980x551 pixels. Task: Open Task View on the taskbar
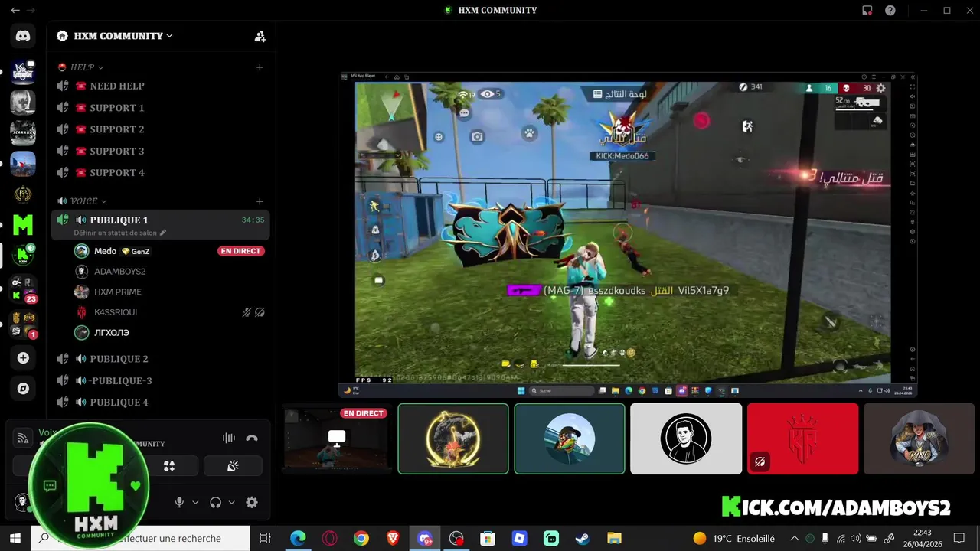tap(265, 539)
